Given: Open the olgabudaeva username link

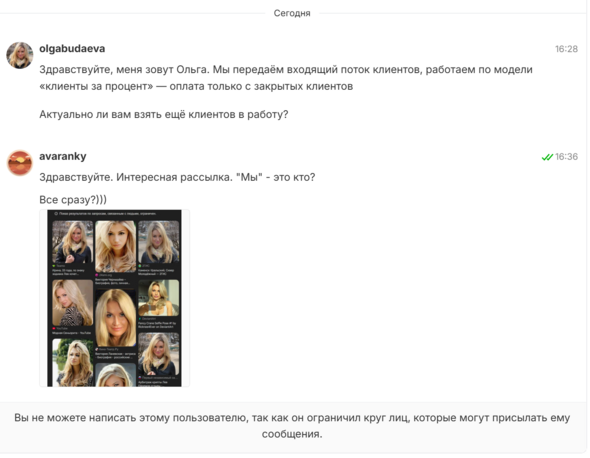Looking at the screenshot, I should coord(72,49).
